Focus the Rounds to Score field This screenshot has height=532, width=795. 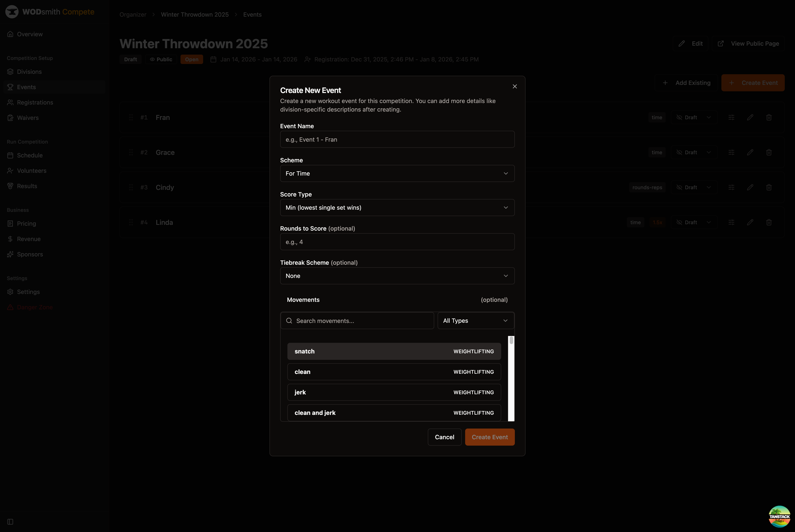(397, 242)
